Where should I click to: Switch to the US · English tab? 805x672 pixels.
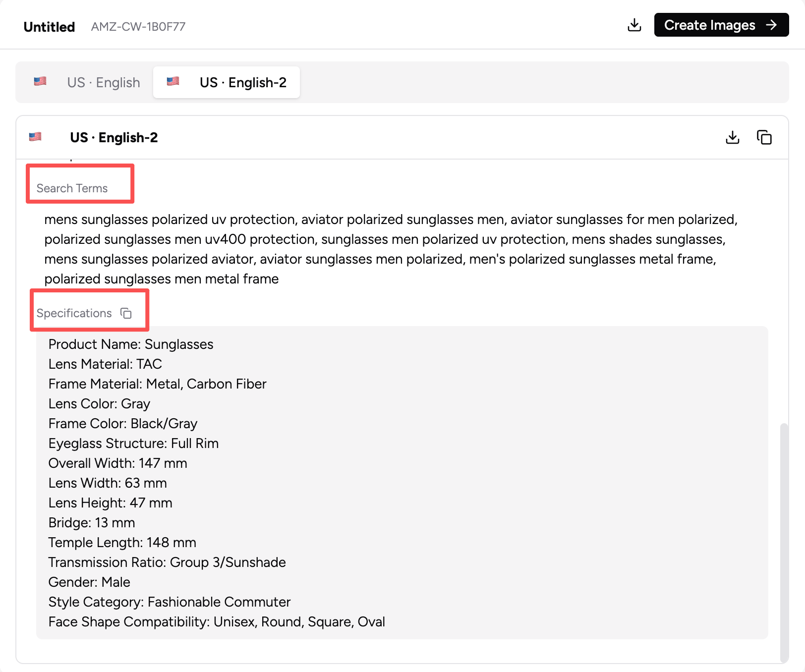87,82
